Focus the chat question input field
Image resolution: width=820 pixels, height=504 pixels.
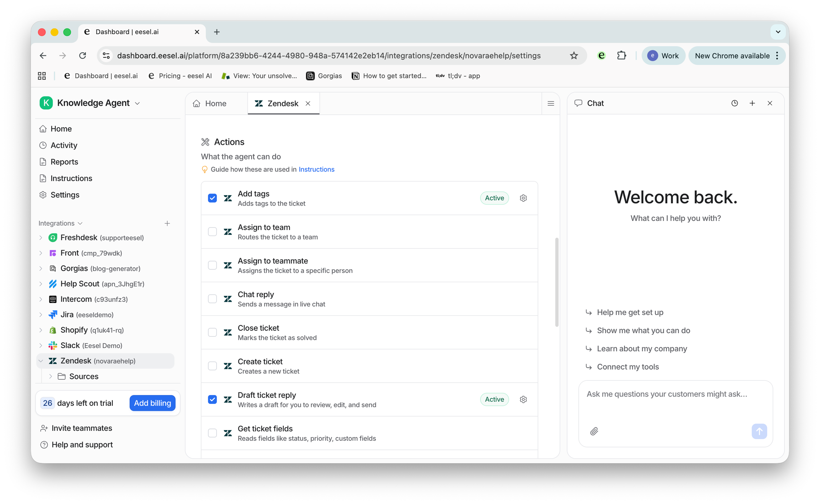[676, 394]
